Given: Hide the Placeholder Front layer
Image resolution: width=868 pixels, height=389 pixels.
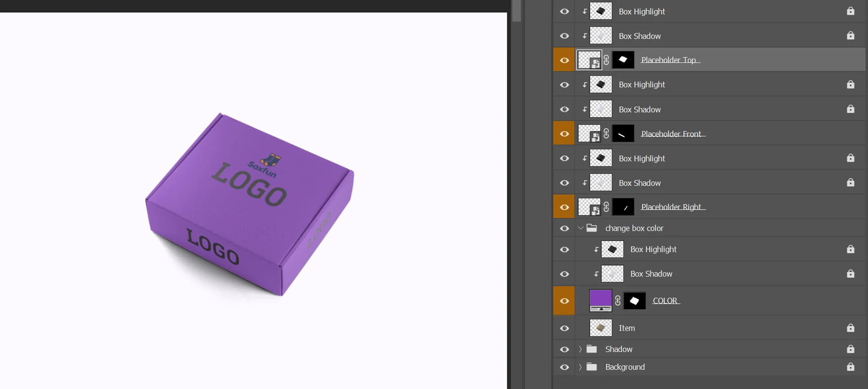Looking at the screenshot, I should [564, 134].
